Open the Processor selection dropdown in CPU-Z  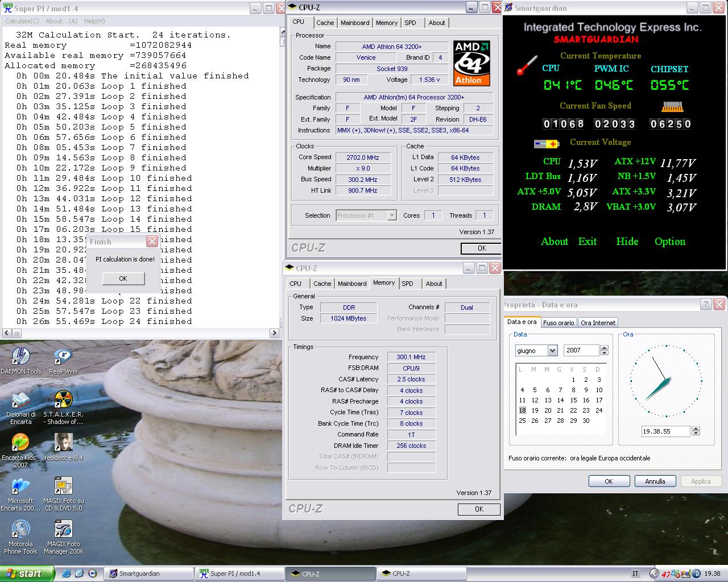(391, 215)
